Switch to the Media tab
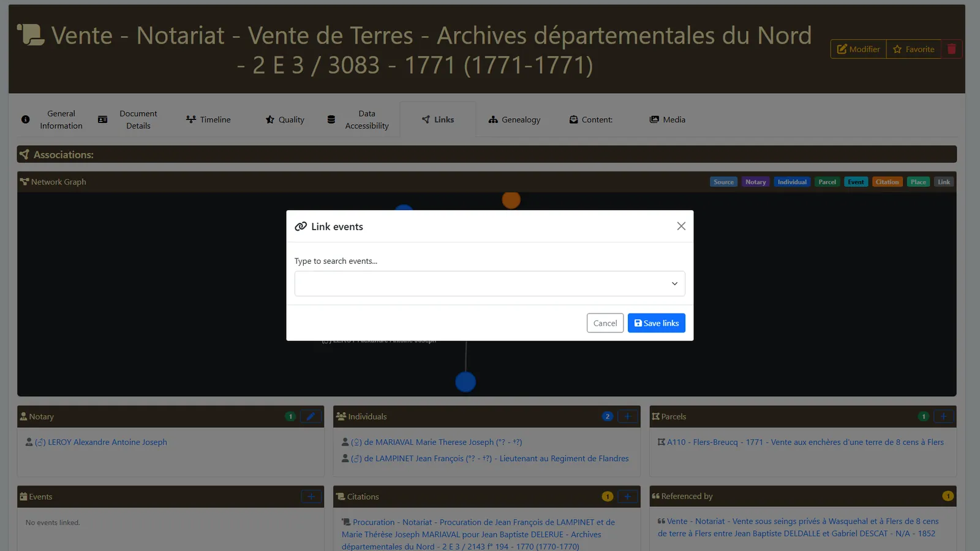This screenshot has width=980, height=551. pos(668,119)
